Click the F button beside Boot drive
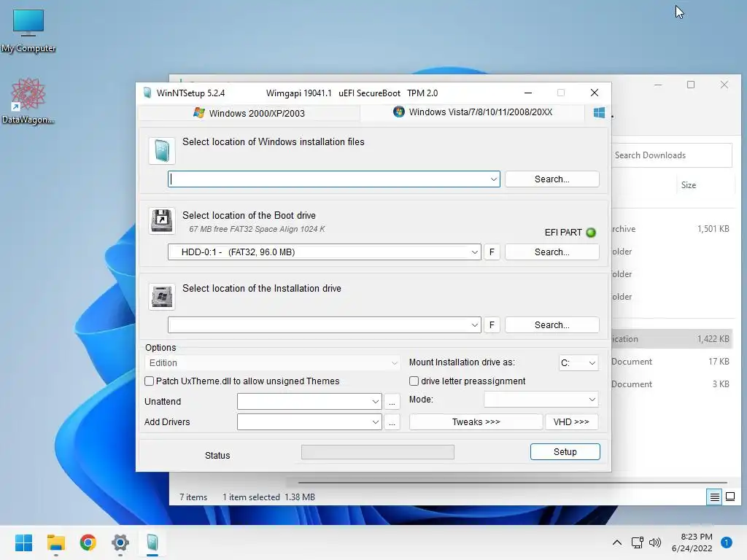The height and width of the screenshot is (560, 747). click(492, 252)
